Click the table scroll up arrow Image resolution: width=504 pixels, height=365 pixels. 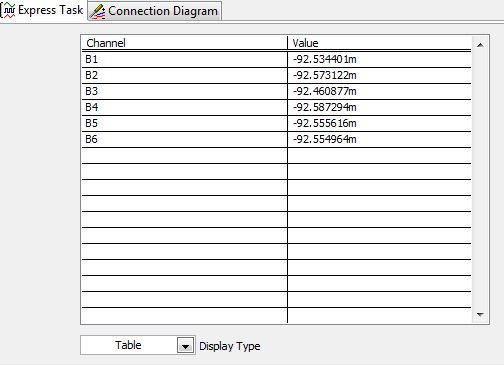[x=480, y=45]
